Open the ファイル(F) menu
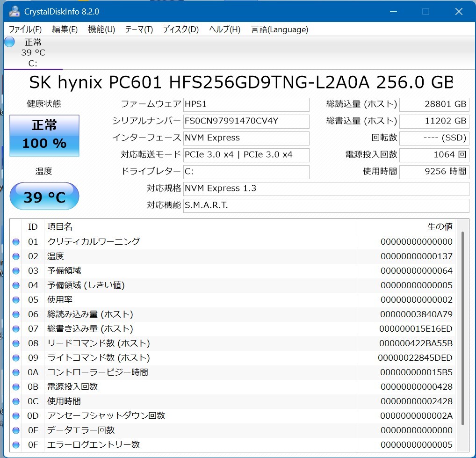This screenshot has width=476, height=458. [x=25, y=29]
